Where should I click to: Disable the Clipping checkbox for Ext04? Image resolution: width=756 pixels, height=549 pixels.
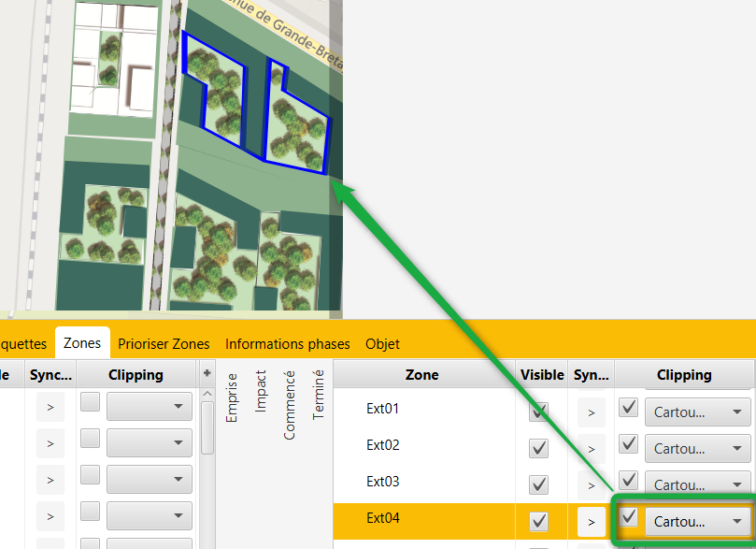(x=629, y=517)
